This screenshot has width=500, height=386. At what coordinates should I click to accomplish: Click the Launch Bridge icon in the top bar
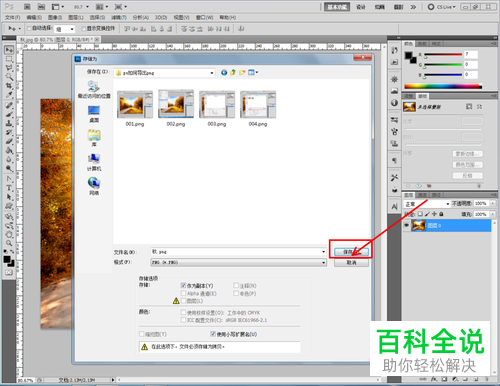click(x=27, y=7)
